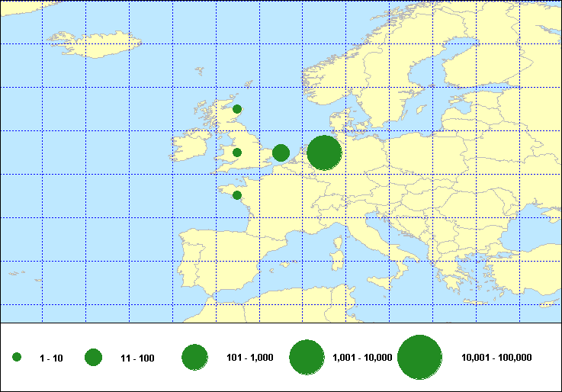Image resolution: width=562 pixels, height=392 pixels.
Task: Select the medium green marker over southeast England
Action: (281, 153)
